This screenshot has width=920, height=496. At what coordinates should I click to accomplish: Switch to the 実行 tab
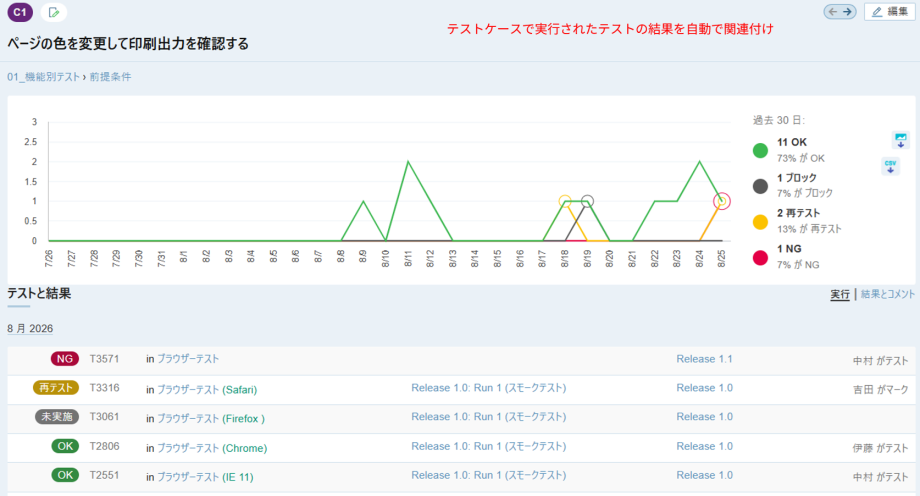point(840,295)
